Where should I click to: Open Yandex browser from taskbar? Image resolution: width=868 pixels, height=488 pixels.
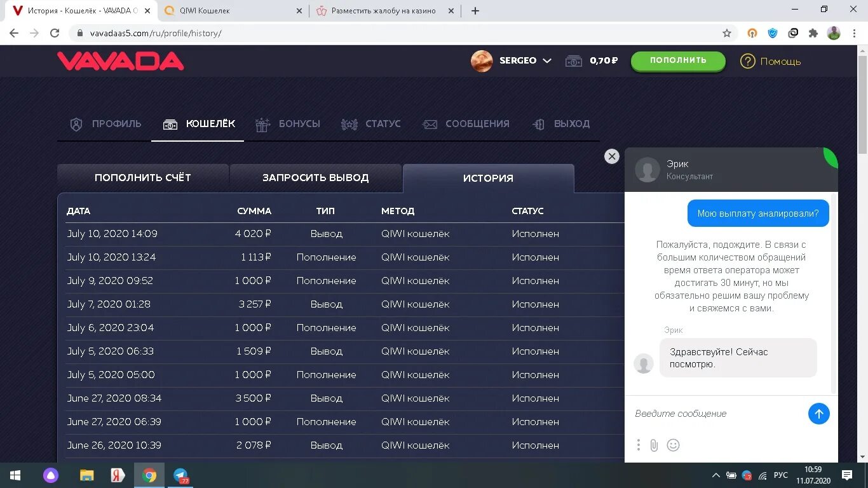(118, 475)
